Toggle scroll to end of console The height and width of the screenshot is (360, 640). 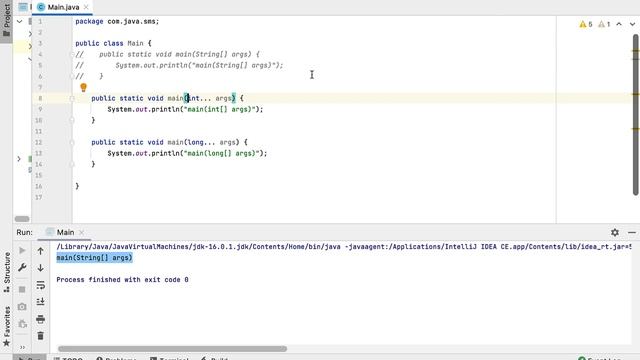[40, 302]
